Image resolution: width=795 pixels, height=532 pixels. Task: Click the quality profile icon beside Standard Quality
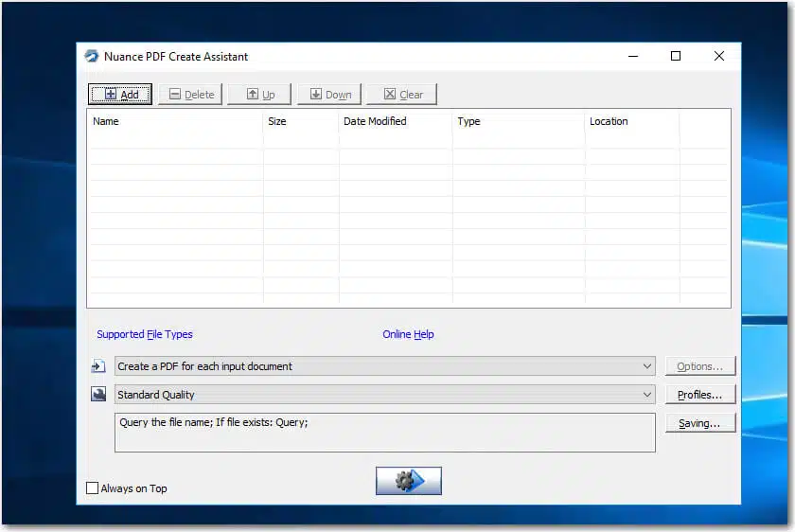98,394
